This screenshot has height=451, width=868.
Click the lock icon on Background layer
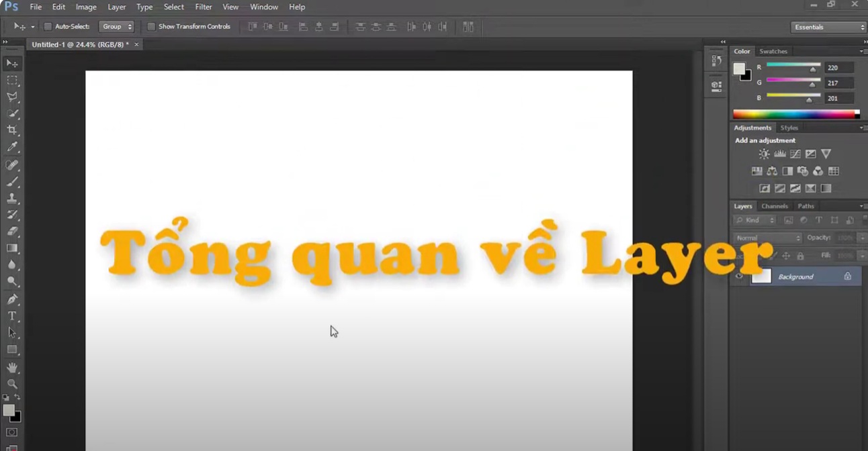pos(847,277)
